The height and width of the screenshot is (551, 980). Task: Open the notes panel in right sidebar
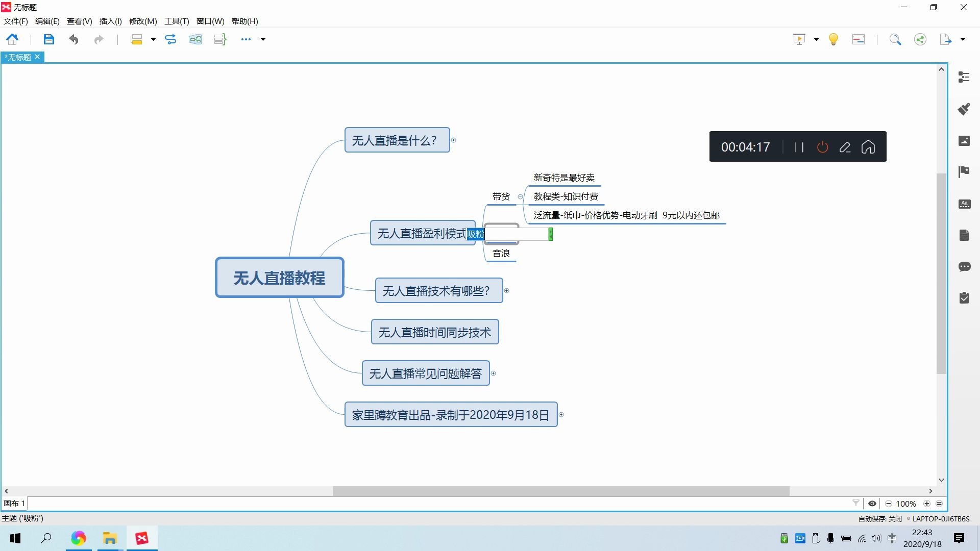pyautogui.click(x=964, y=235)
